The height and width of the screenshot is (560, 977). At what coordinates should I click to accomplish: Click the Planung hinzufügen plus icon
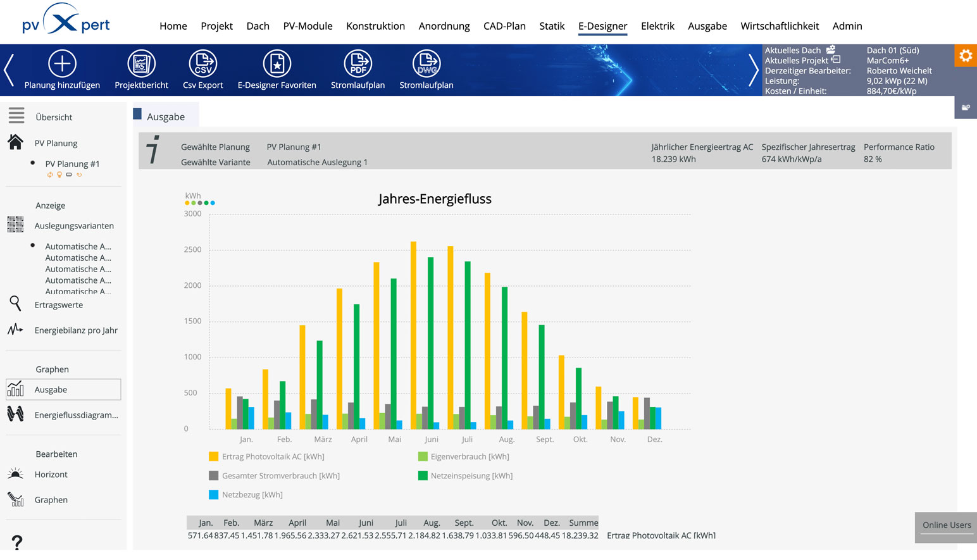[x=62, y=64]
